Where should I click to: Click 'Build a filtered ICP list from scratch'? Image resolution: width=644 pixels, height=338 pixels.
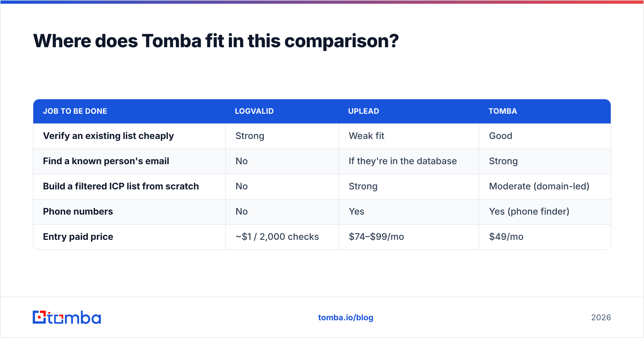click(121, 186)
